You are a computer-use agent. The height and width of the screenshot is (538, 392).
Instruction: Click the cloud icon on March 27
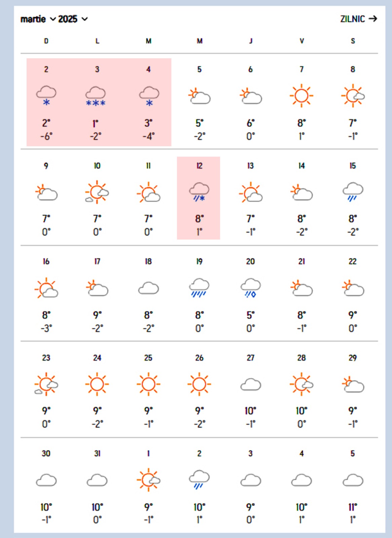[x=250, y=385]
